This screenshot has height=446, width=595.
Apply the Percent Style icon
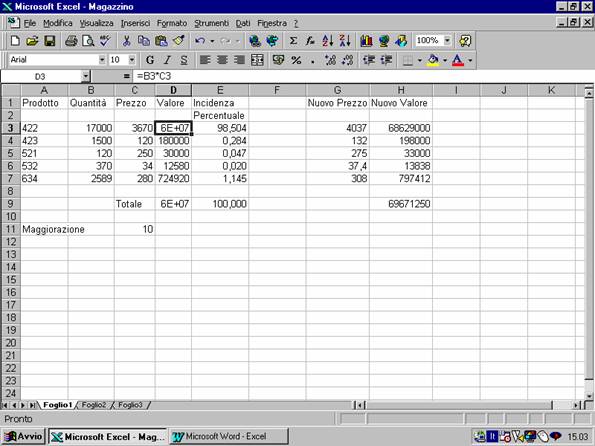(x=296, y=60)
